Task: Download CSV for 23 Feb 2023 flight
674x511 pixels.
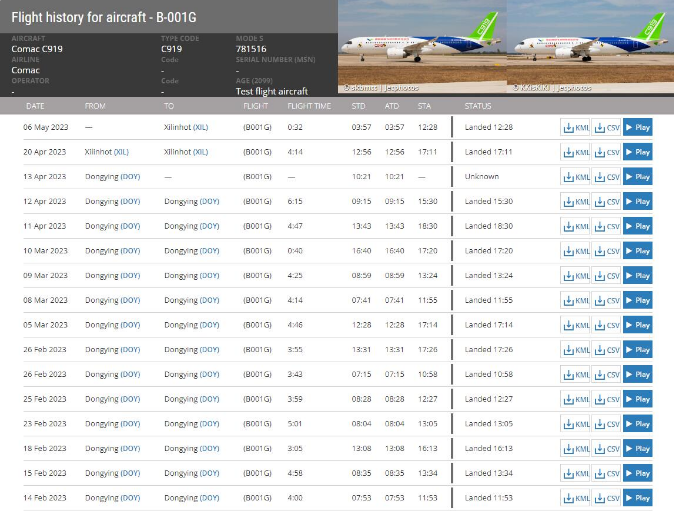Action: point(606,424)
